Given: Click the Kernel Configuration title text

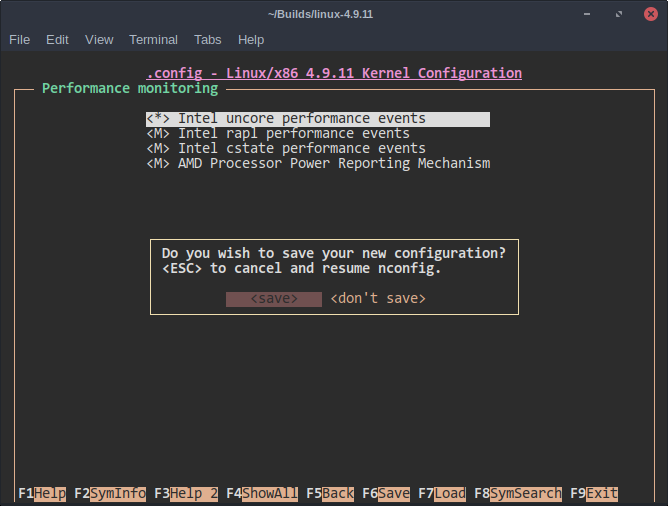Looking at the screenshot, I should point(334,73).
